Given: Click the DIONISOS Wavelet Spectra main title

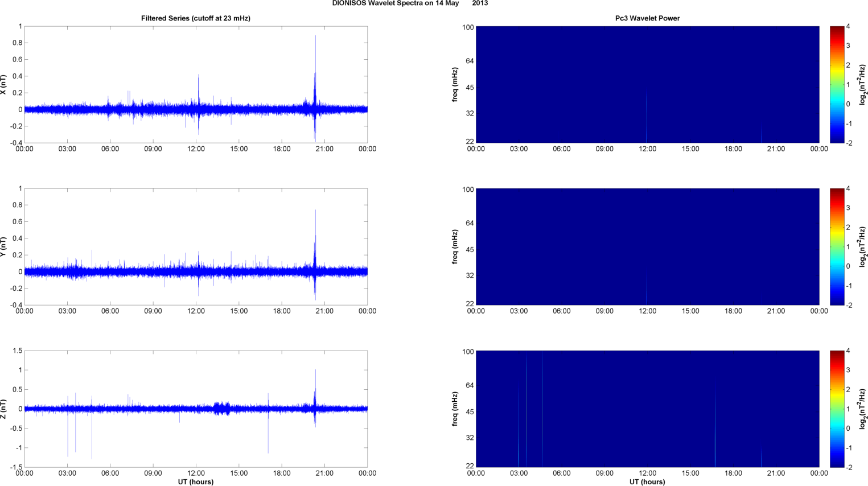Looking at the screenshot, I should click(x=410, y=3).
